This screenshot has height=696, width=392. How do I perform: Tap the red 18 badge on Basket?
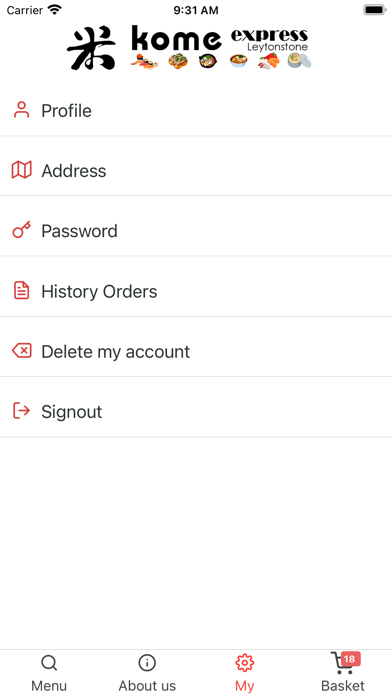tap(350, 659)
